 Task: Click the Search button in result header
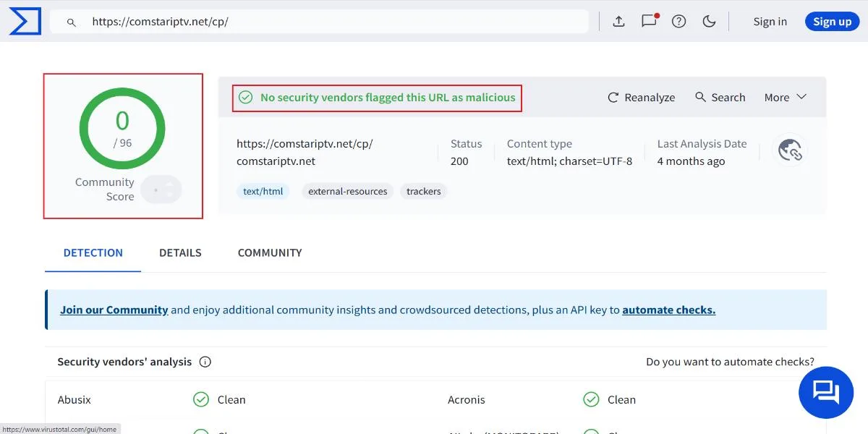[x=720, y=97]
